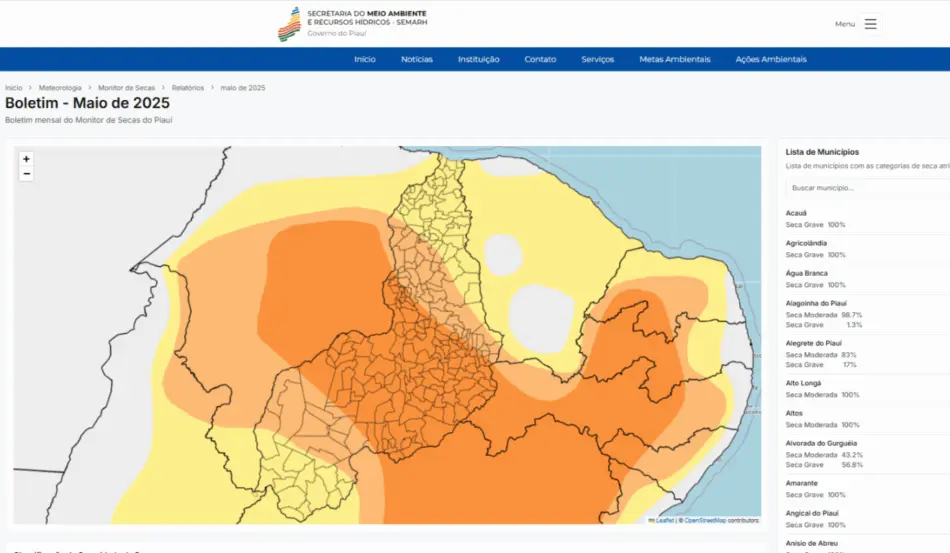The width and height of the screenshot is (950, 553).
Task: Go to Relatórios breadcrumb
Action: (188, 88)
